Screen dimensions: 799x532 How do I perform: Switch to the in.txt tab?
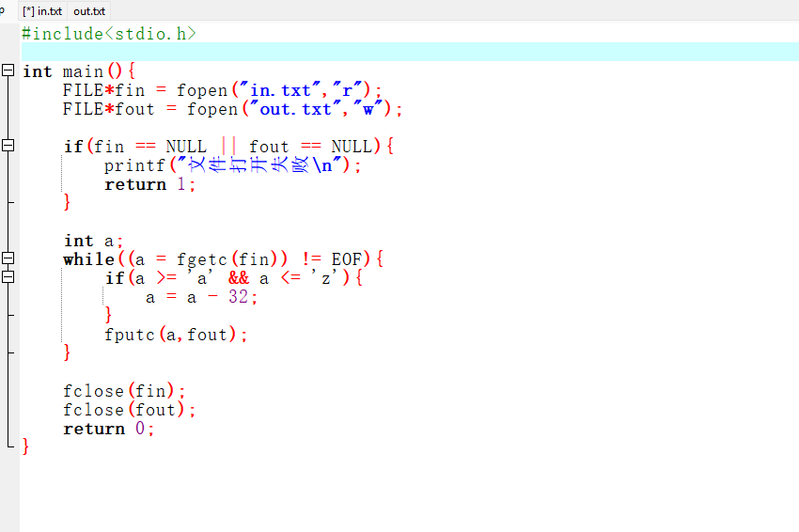click(x=43, y=11)
